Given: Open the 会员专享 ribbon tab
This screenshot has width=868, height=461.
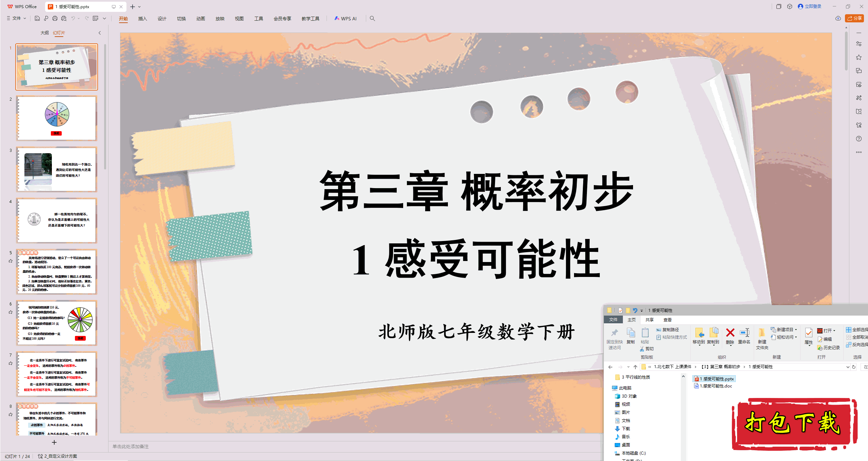Looking at the screenshot, I should pos(282,19).
